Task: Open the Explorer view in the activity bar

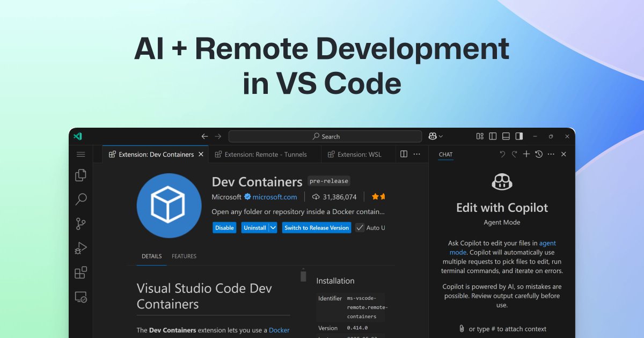Action: tap(80, 174)
